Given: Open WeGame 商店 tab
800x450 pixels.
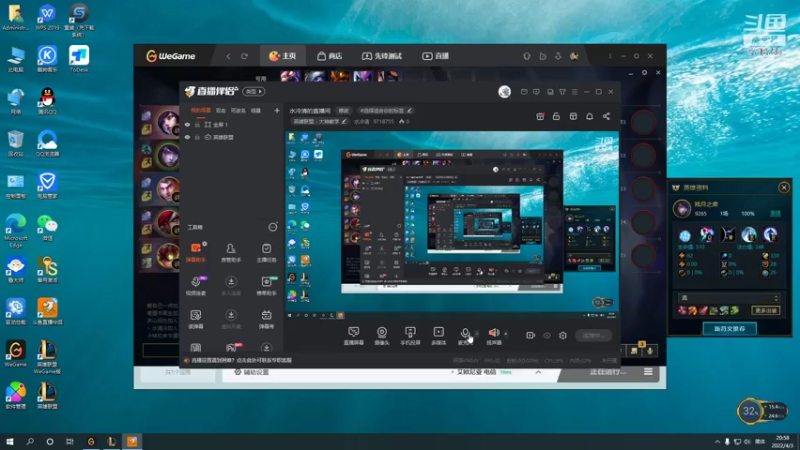Looking at the screenshot, I should (329, 56).
